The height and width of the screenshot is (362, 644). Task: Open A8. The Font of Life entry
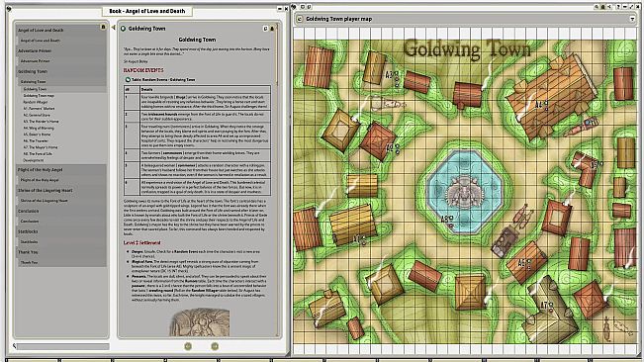tap(38, 154)
